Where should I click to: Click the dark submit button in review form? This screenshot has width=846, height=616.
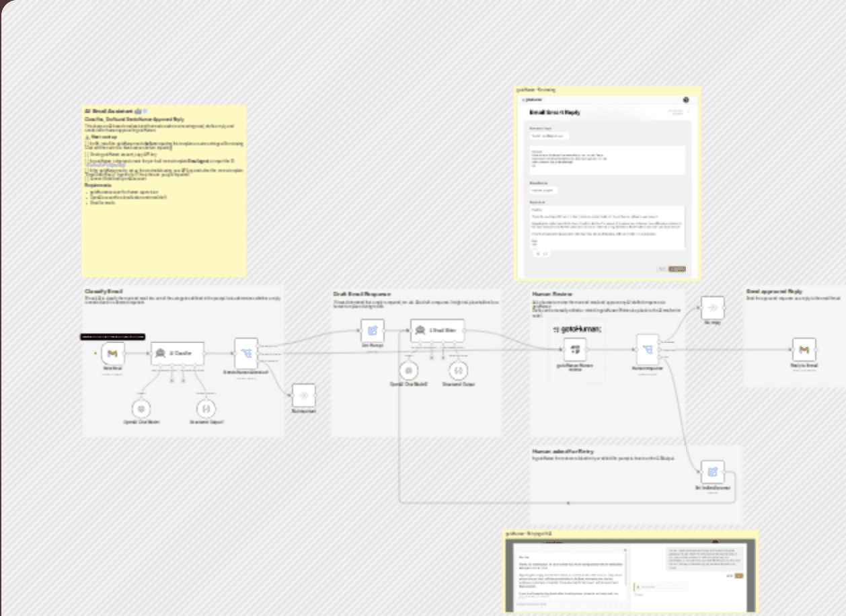coord(677,269)
